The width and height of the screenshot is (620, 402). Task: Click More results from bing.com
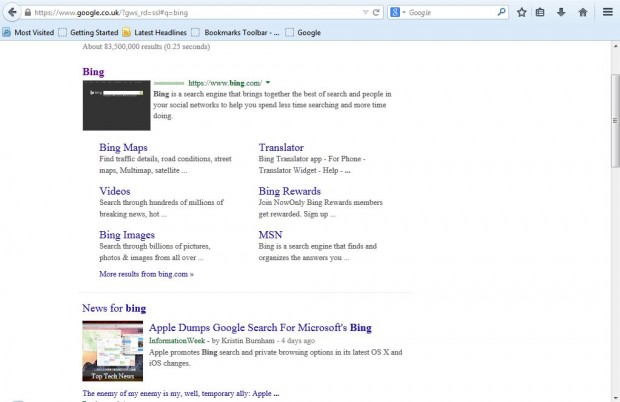point(146,274)
